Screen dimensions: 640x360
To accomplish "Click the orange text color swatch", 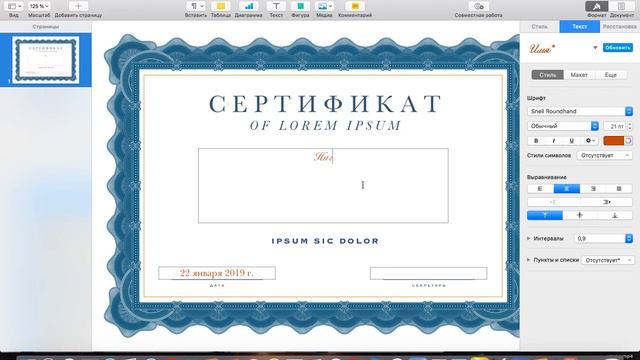I will tap(613, 141).
